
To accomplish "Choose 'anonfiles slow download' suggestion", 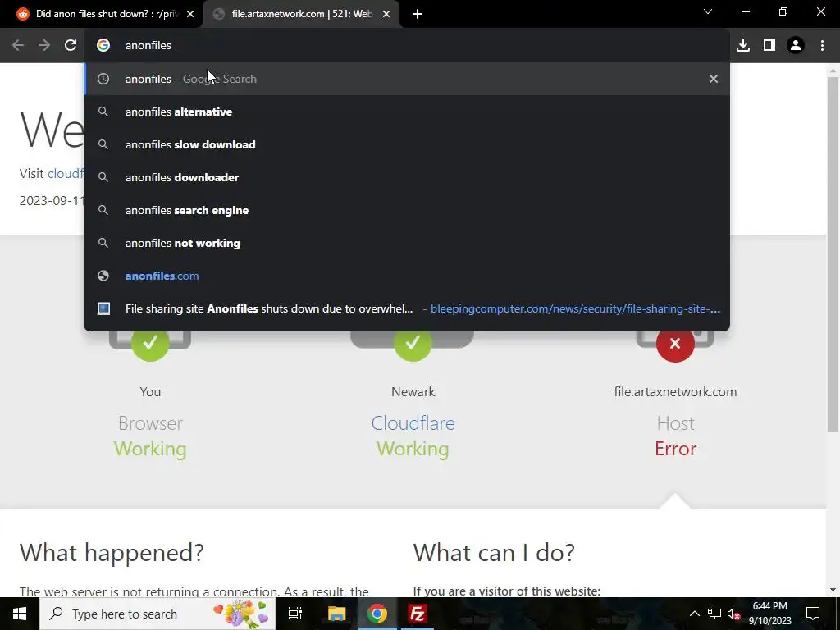I will 406,144.
